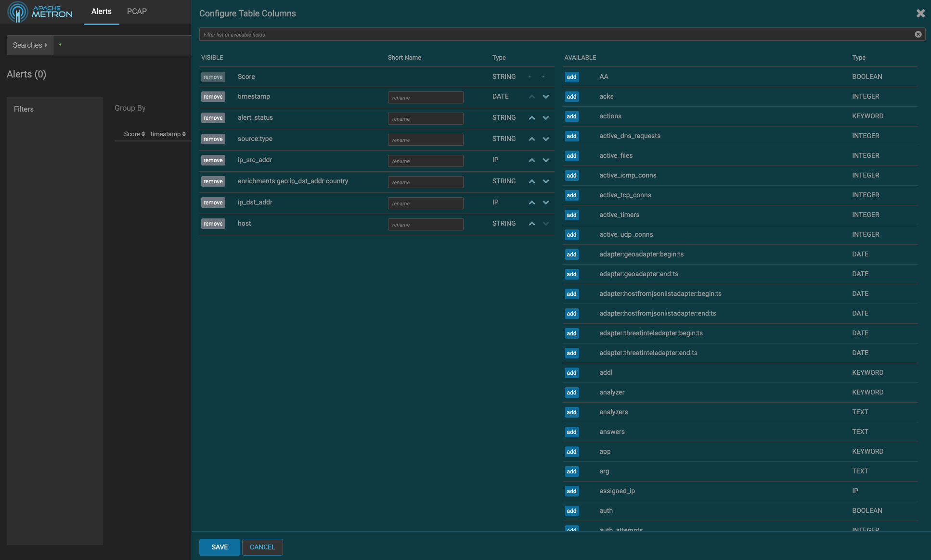Sort table by Score column
This screenshot has width=931, height=560.
tap(134, 134)
